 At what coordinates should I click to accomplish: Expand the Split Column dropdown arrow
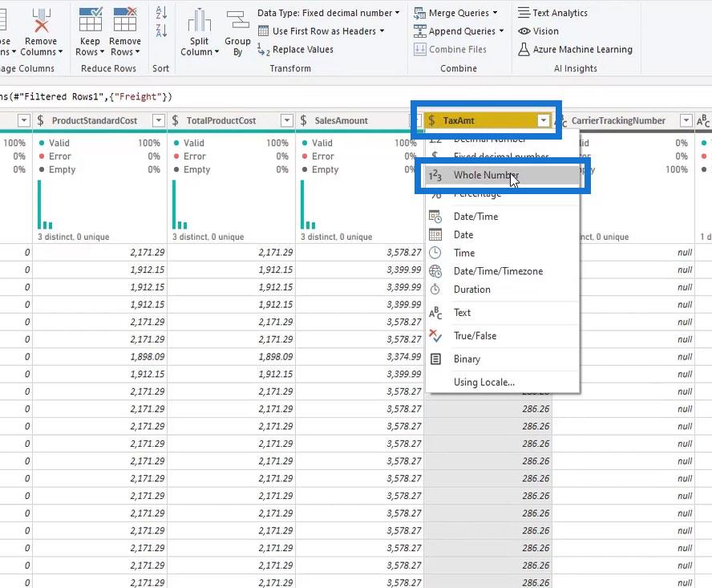216,52
